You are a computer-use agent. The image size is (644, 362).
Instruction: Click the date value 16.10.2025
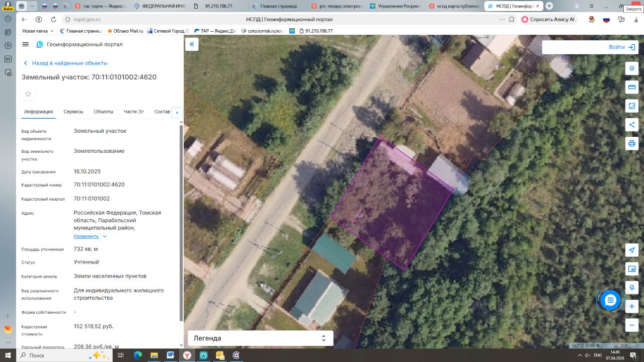[x=88, y=171]
